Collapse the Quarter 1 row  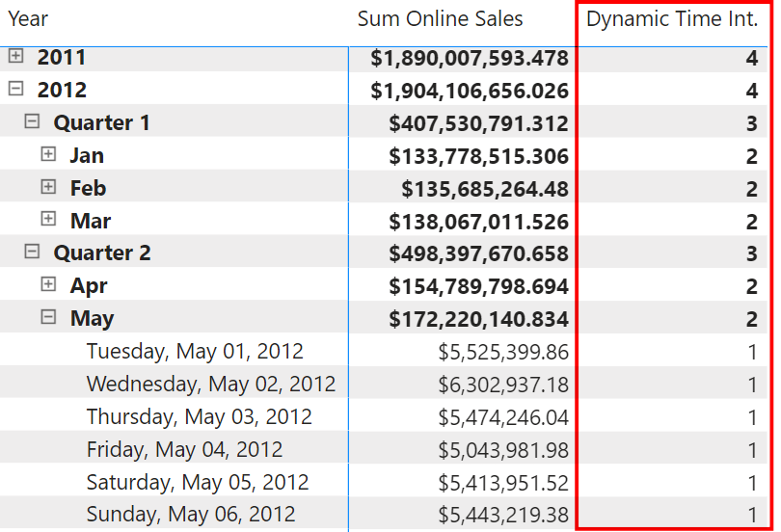pos(32,120)
